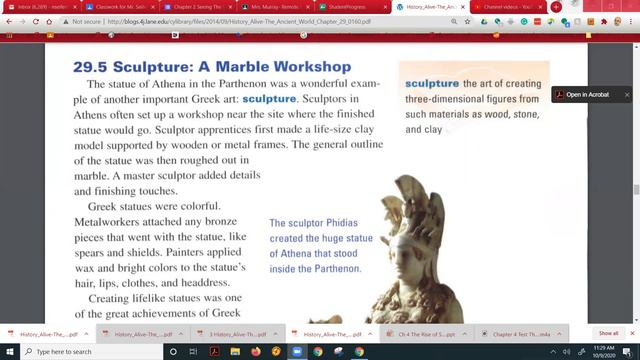Switch to the Inbox mail tab
This screenshot has height=360, width=640.
click(x=41, y=7)
